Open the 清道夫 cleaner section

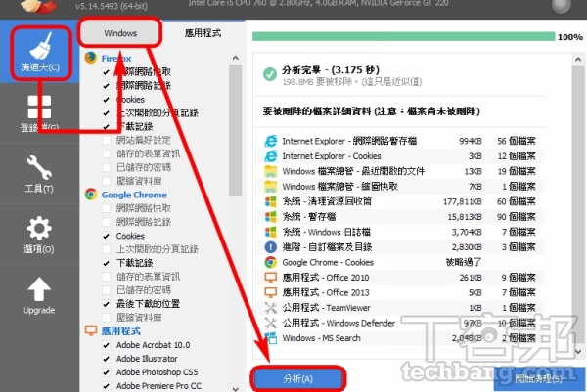(40, 53)
